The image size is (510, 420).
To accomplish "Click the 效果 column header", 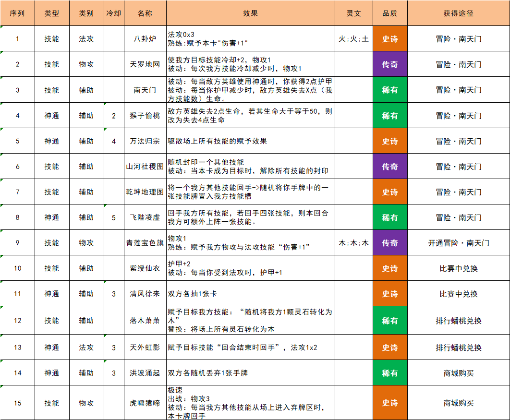I will [251, 13].
